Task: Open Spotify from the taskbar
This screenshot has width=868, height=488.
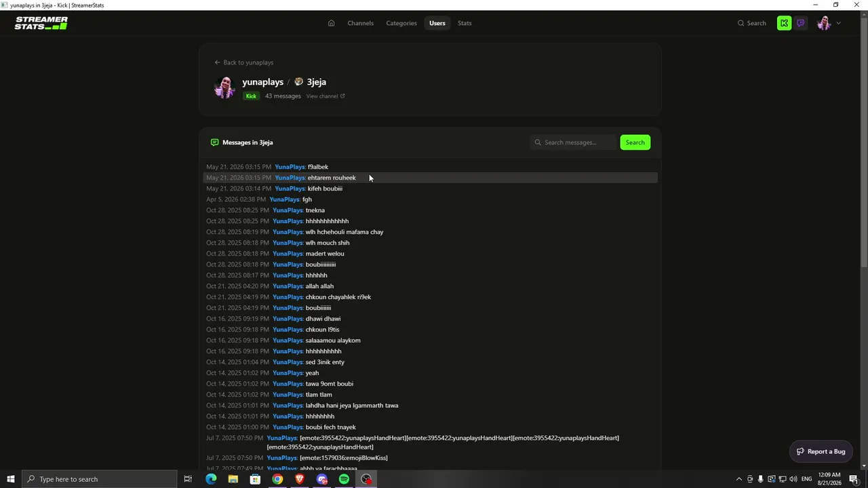Action: pyautogui.click(x=344, y=479)
